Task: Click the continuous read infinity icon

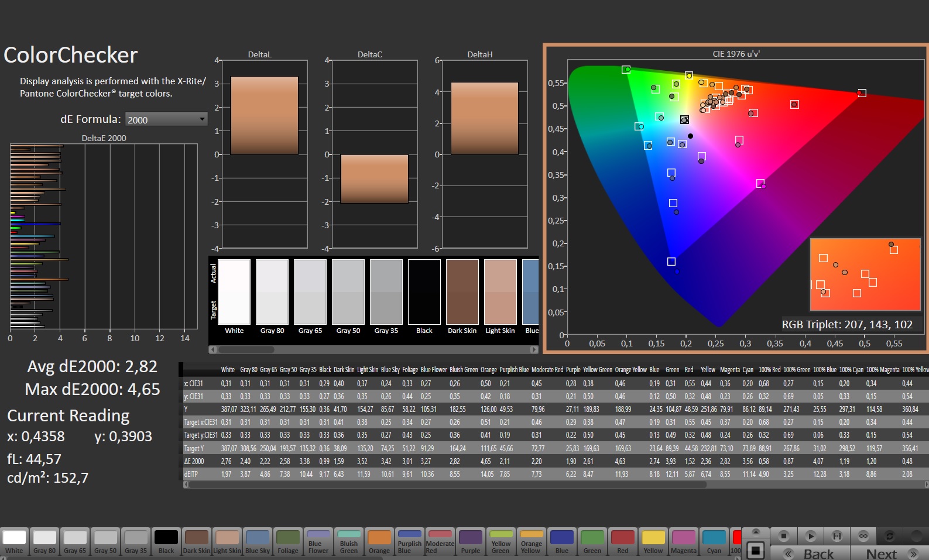Action: tap(863, 535)
